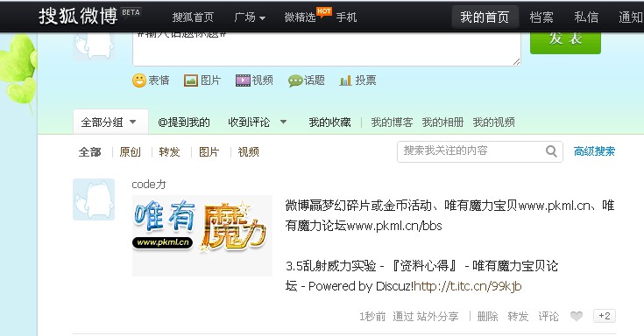The image size is (644, 336).
Task: Click the 搜狐微博 logo
Action: pyautogui.click(x=78, y=17)
